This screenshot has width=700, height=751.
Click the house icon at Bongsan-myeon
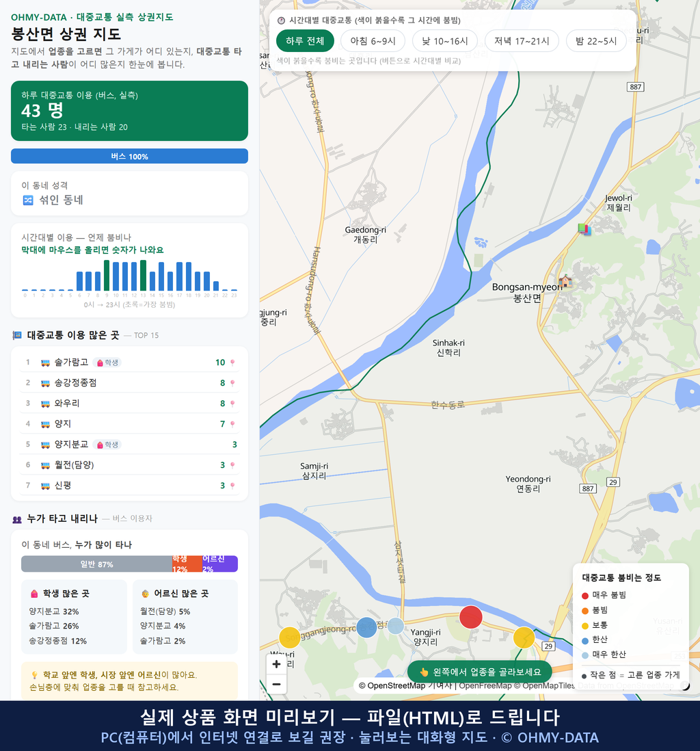565,281
